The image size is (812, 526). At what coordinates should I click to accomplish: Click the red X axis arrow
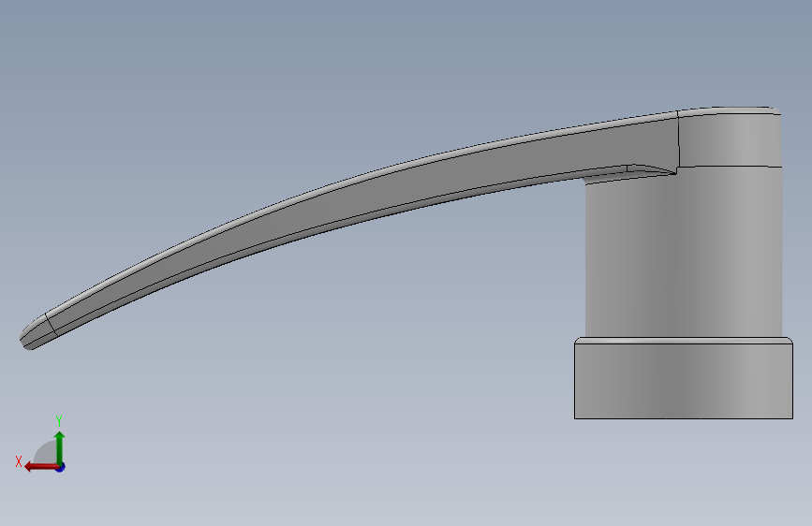coord(40,467)
